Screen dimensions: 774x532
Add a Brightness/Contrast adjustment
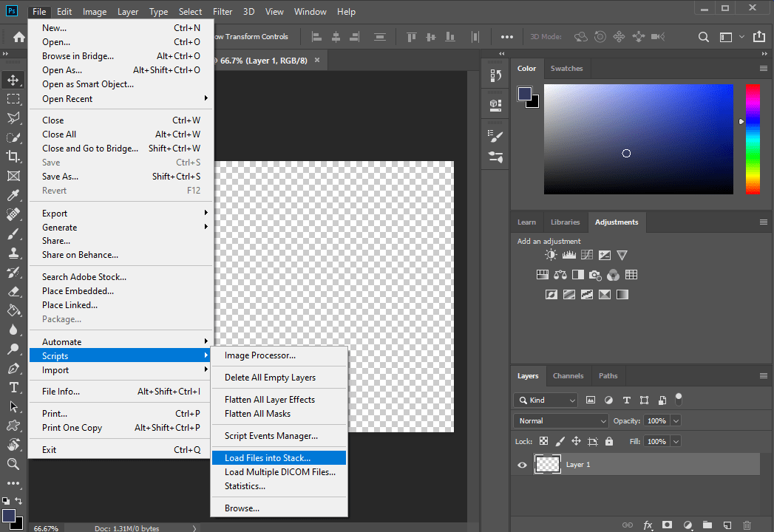[551, 255]
